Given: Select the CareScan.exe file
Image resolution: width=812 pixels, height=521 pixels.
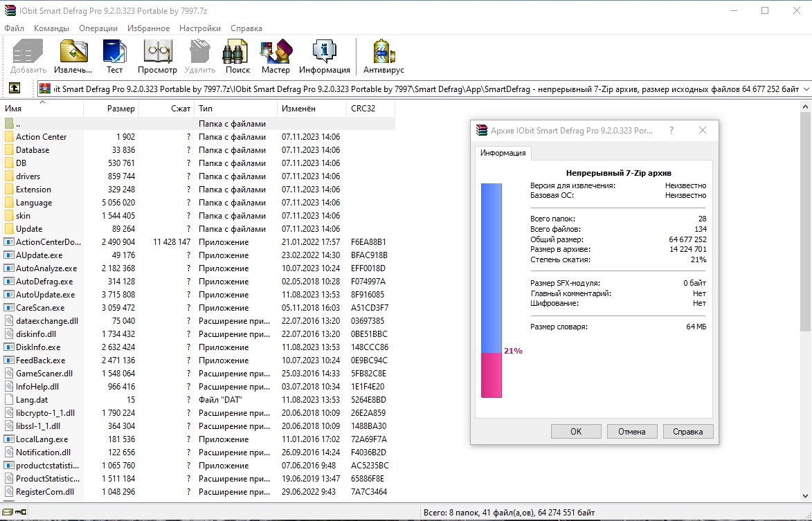Looking at the screenshot, I should click(x=40, y=308).
